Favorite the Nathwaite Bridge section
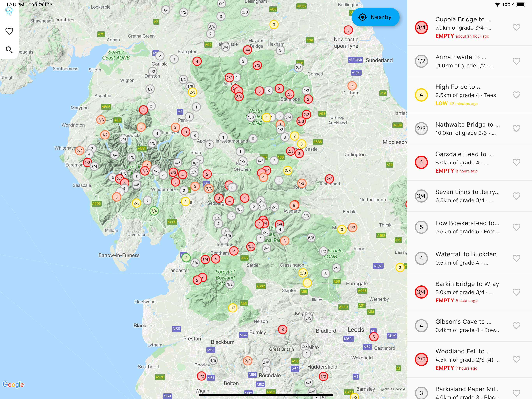The height and width of the screenshot is (399, 532). click(516, 129)
